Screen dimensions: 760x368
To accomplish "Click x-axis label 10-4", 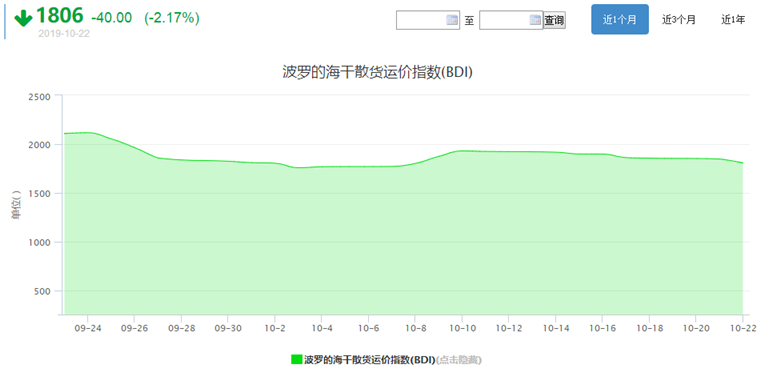I will tap(321, 328).
